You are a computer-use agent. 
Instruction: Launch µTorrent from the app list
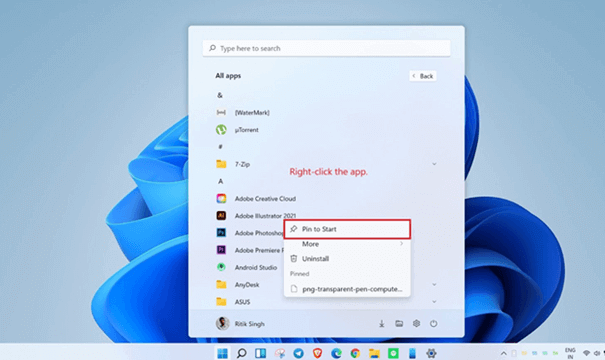tap(247, 130)
